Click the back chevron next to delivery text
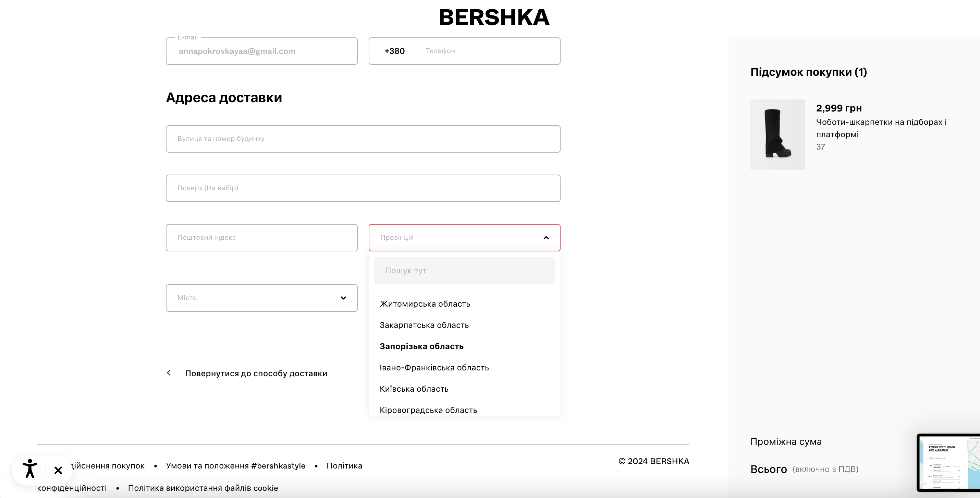The height and width of the screenshot is (498, 980). tap(169, 373)
